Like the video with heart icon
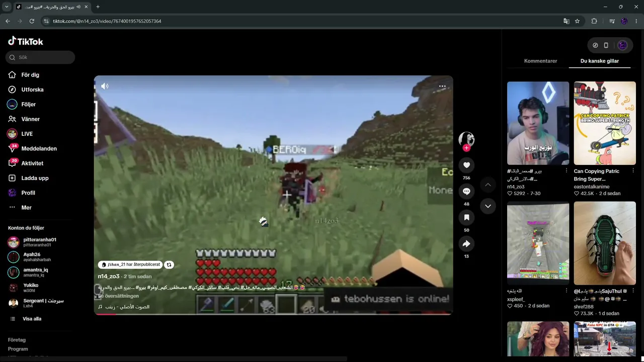Image resolution: width=644 pixels, height=362 pixels. point(466,165)
